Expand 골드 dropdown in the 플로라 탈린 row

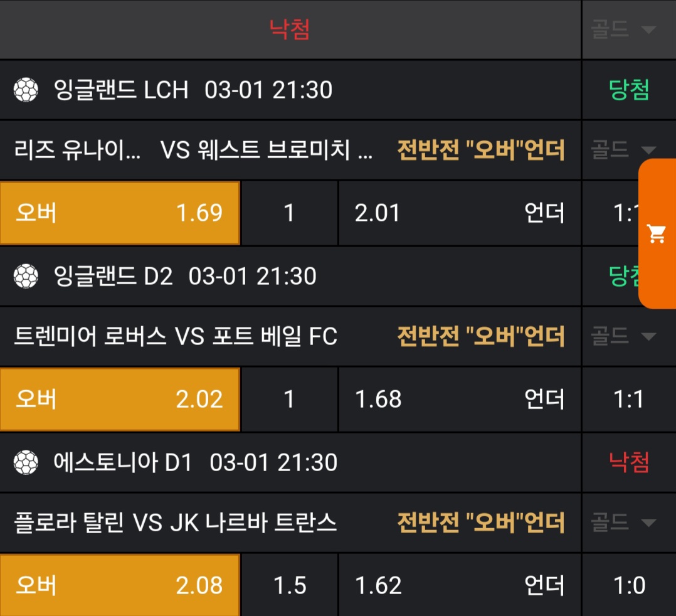click(x=623, y=522)
